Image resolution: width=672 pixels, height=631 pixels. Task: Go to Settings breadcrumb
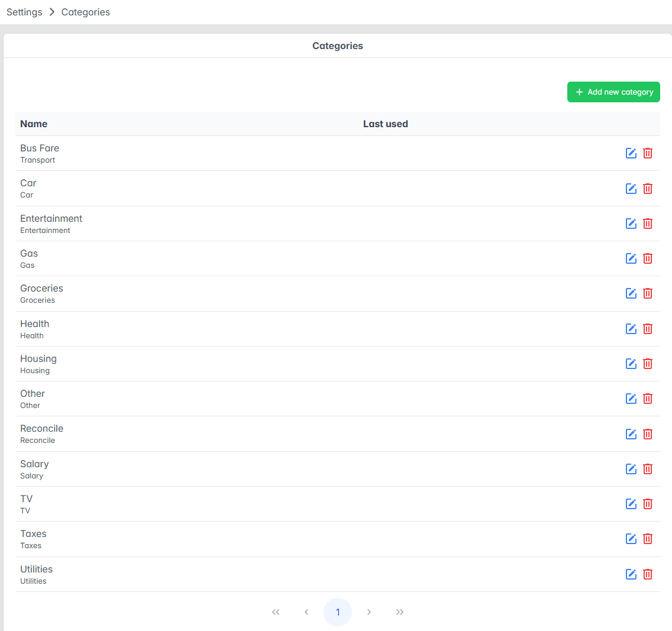[24, 12]
